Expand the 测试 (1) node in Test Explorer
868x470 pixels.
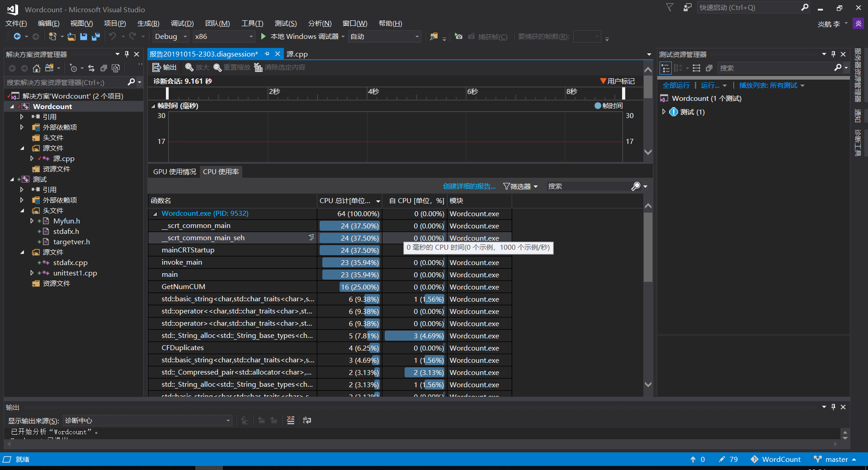coord(664,112)
